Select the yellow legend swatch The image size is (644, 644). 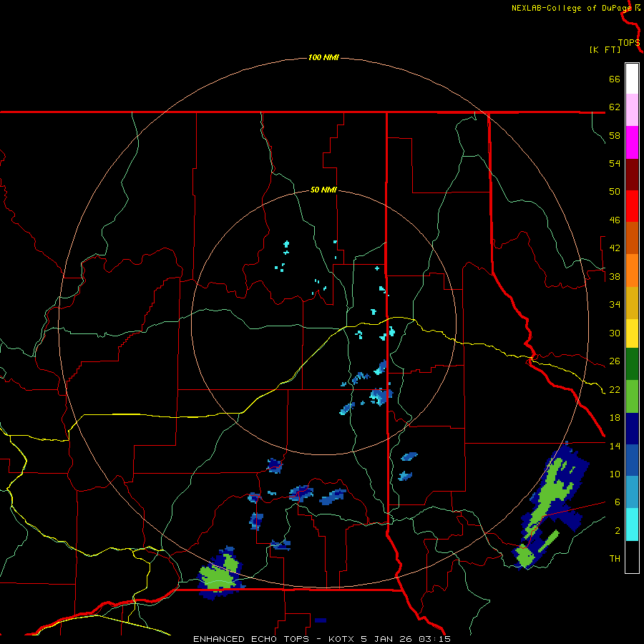tap(632, 333)
